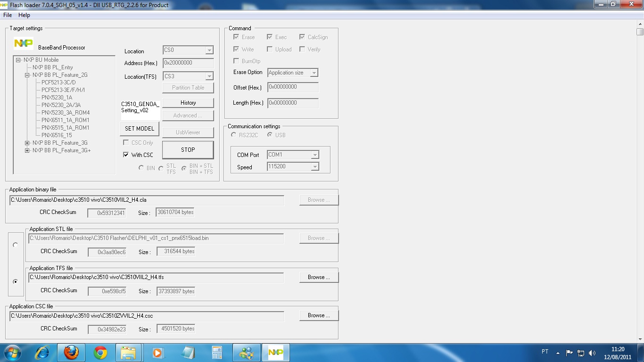Select PNX6515_1A_ROM1 in the tree
This screenshot has height=362, width=644.
(65, 128)
